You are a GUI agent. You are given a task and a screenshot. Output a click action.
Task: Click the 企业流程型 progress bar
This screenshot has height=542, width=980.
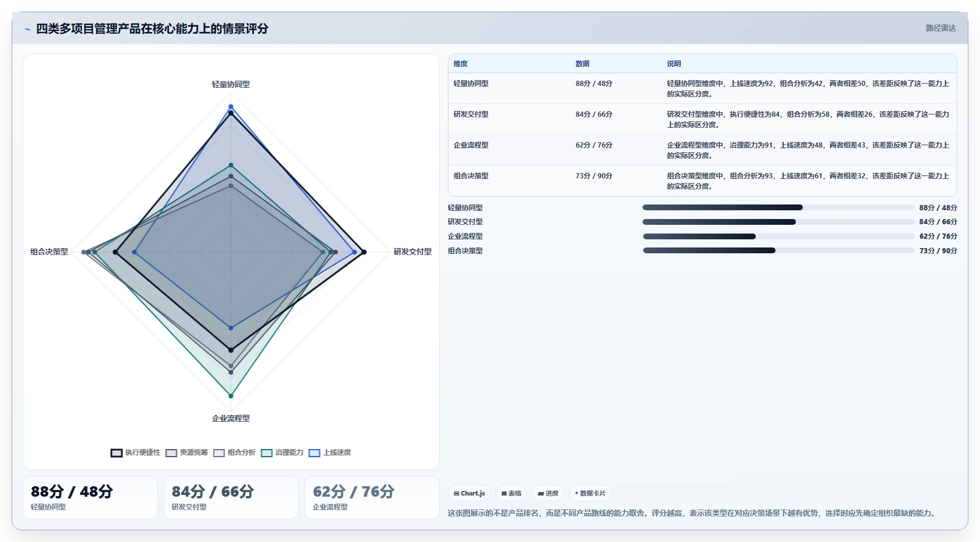[x=778, y=236]
